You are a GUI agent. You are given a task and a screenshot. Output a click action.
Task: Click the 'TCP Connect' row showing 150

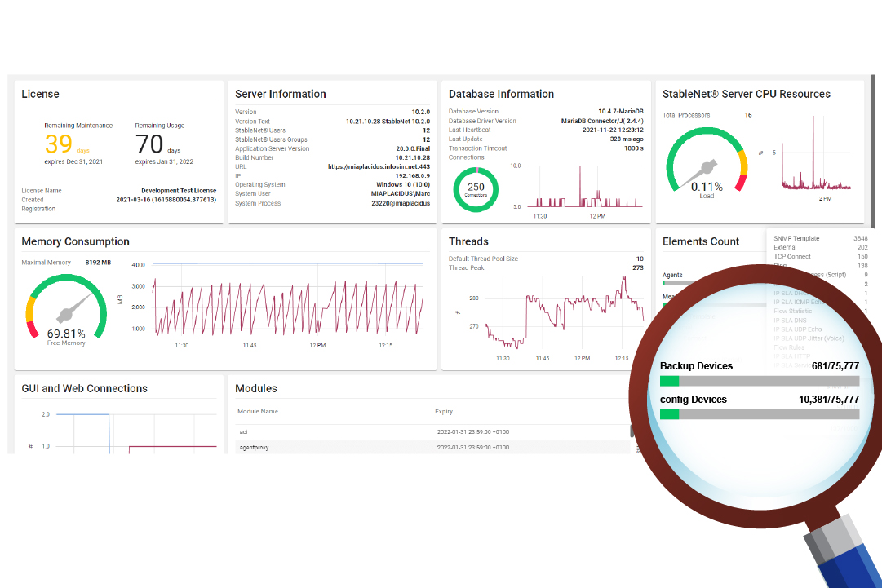[x=821, y=256]
